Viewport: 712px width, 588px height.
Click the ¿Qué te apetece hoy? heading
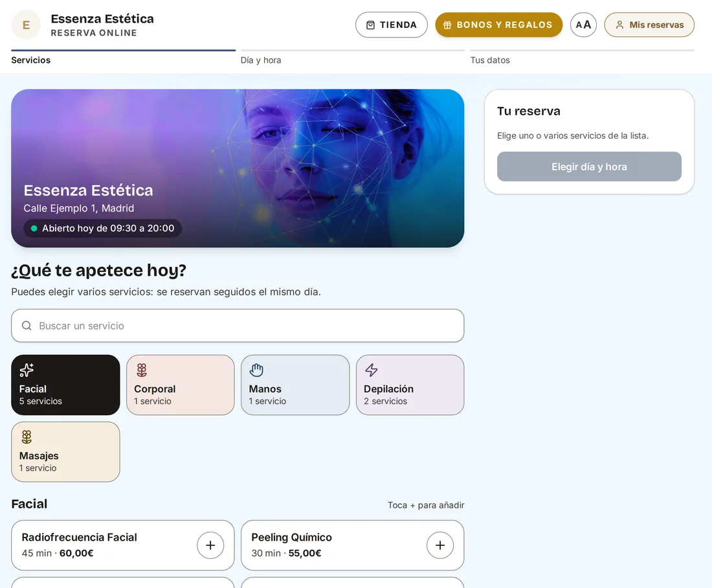pos(98,271)
